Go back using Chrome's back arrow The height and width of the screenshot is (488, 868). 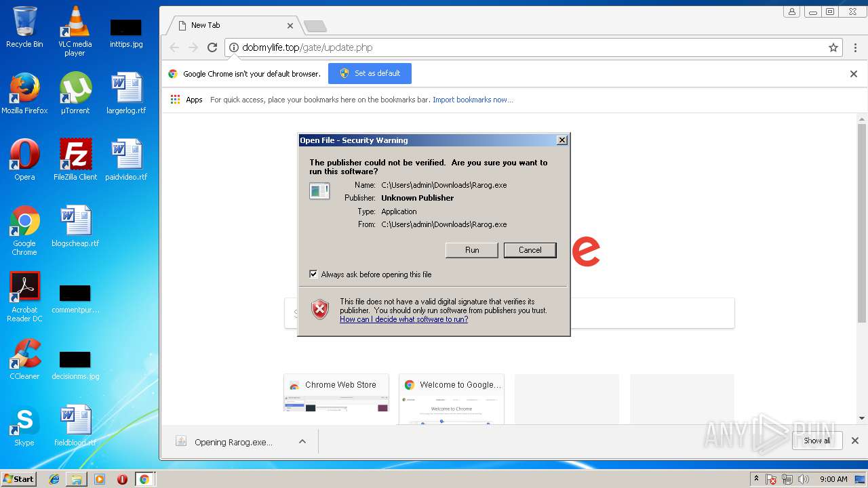(174, 47)
